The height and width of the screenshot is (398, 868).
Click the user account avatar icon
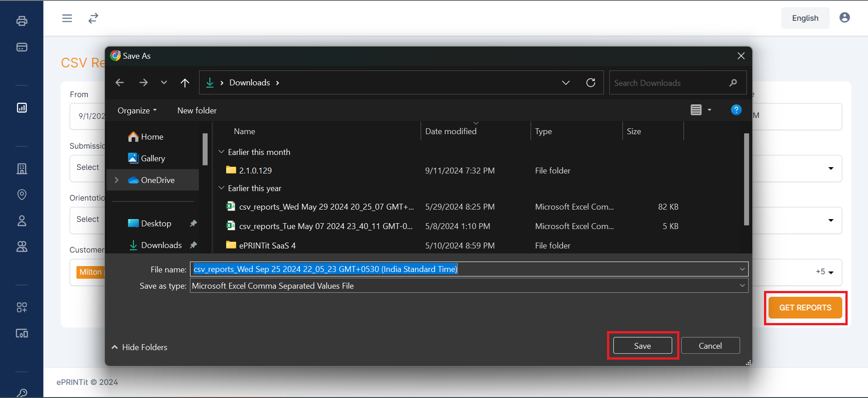click(844, 18)
